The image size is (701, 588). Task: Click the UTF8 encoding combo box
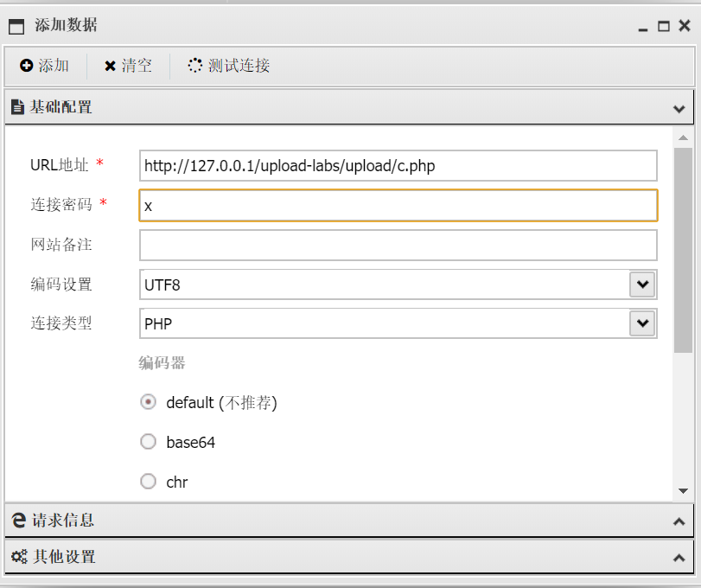point(398,284)
